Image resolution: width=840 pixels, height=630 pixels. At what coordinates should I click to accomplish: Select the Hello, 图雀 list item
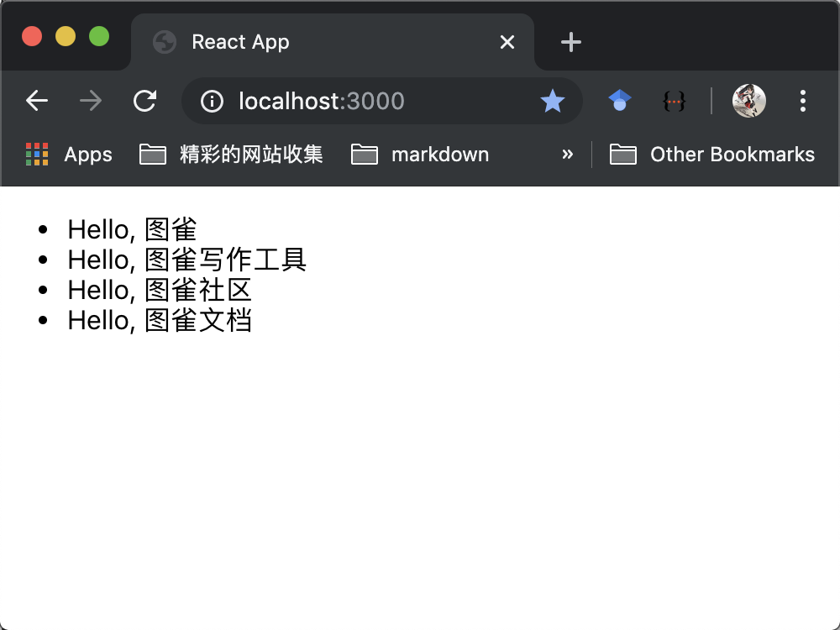[x=131, y=228]
